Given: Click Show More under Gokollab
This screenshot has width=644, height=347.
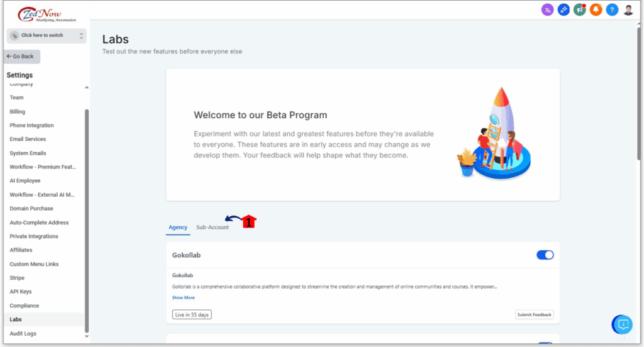Looking at the screenshot, I should pos(183,298).
